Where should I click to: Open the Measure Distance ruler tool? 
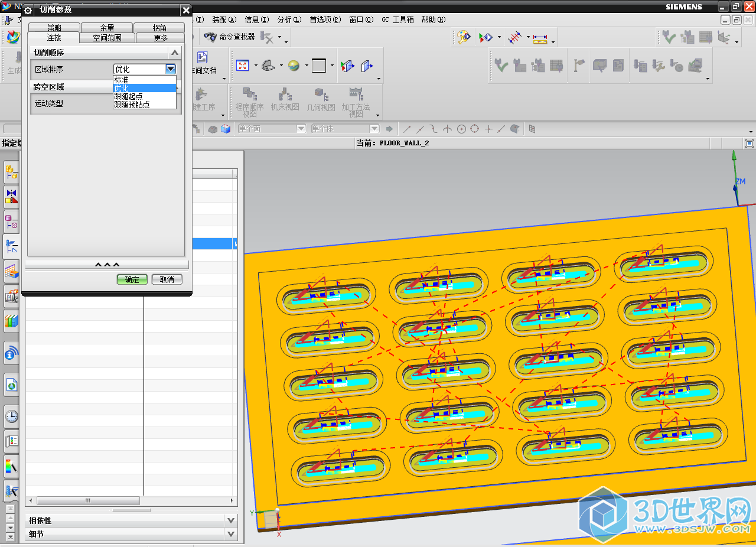[x=540, y=38]
